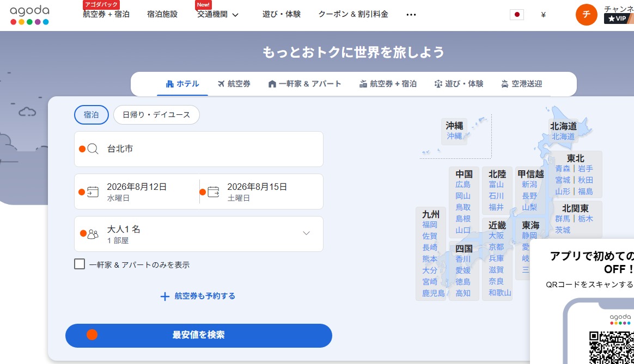
Task: Select 鹿児島 in 九州 region
Action: (x=434, y=293)
